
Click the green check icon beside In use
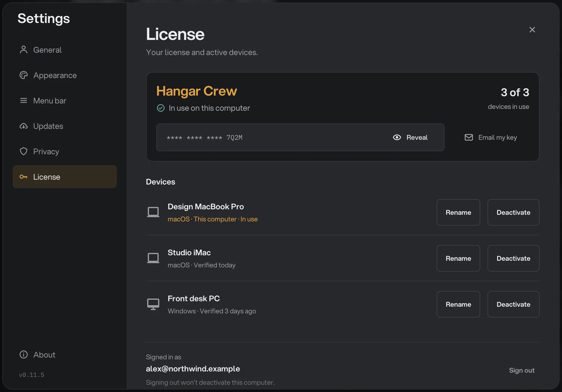161,108
